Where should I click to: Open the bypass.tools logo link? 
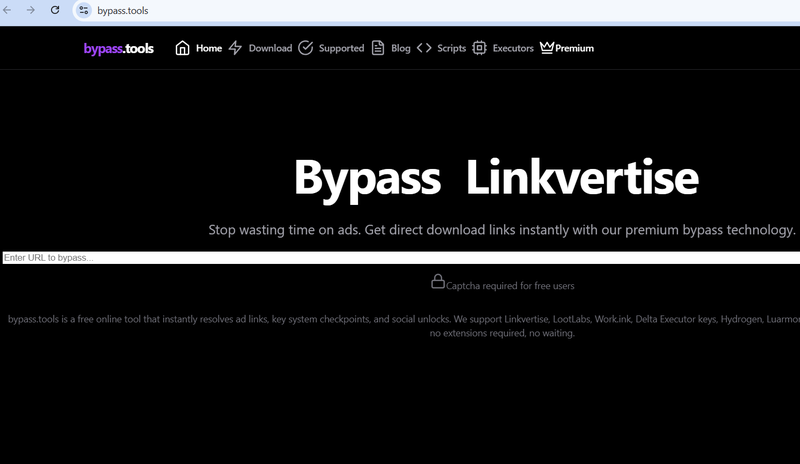point(118,48)
